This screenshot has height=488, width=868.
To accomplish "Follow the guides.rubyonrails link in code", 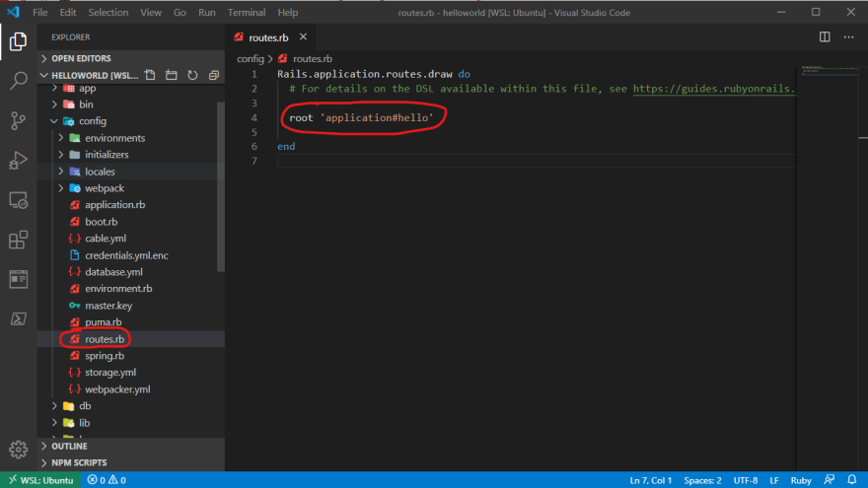I will (713, 89).
